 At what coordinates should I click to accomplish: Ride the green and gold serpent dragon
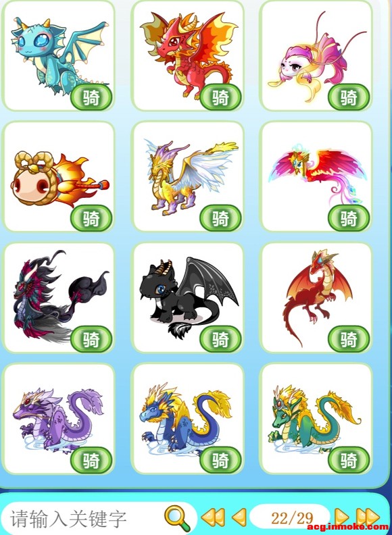[x=349, y=460]
